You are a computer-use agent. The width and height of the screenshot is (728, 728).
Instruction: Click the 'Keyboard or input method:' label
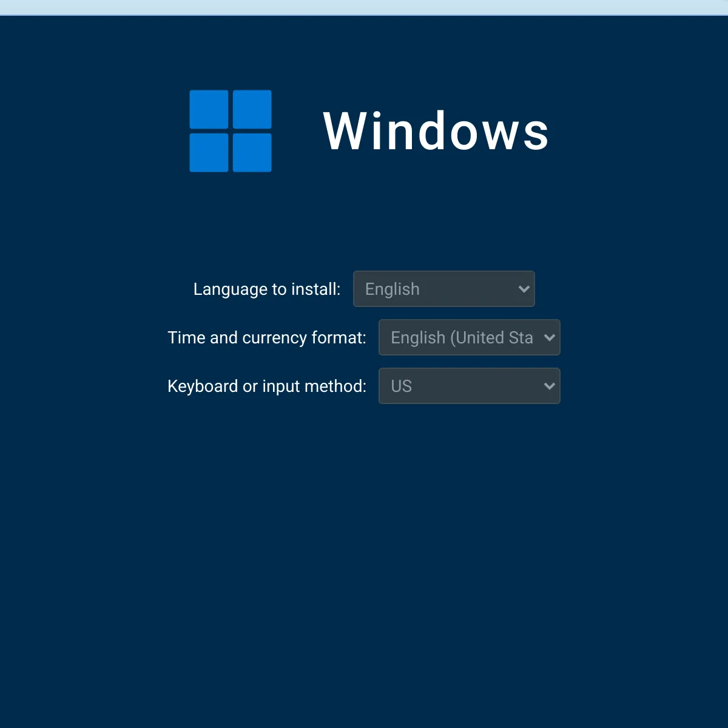tap(267, 386)
